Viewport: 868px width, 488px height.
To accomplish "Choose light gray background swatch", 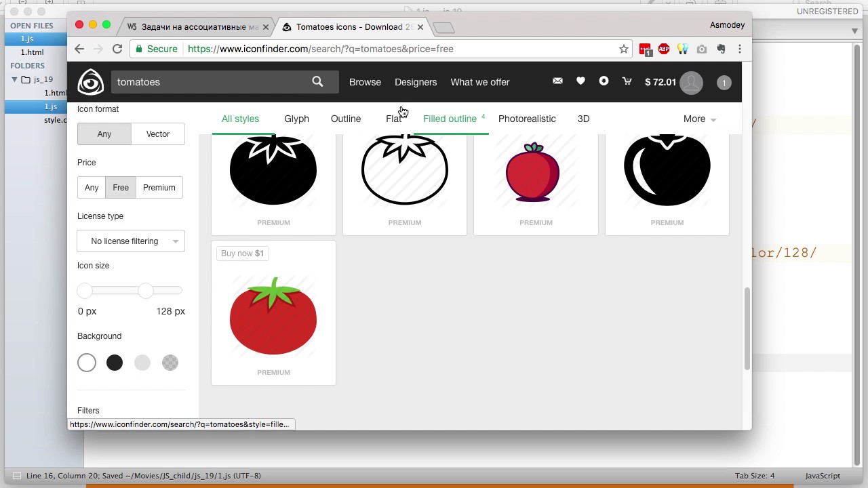I will (x=142, y=363).
